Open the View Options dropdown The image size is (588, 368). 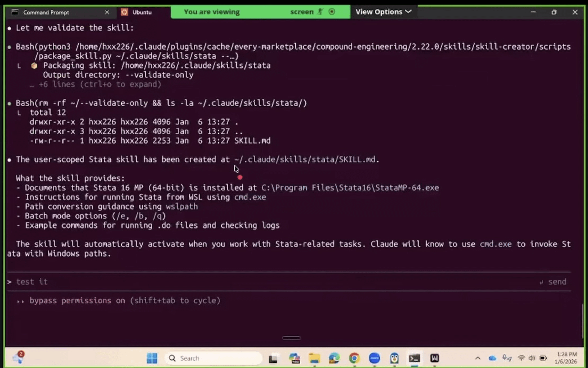(x=384, y=12)
